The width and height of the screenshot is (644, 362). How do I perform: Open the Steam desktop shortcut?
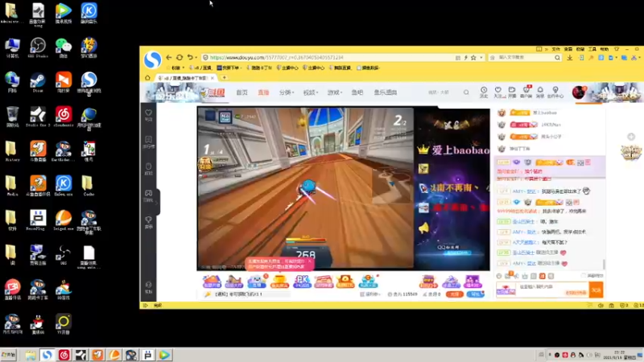[38, 82]
